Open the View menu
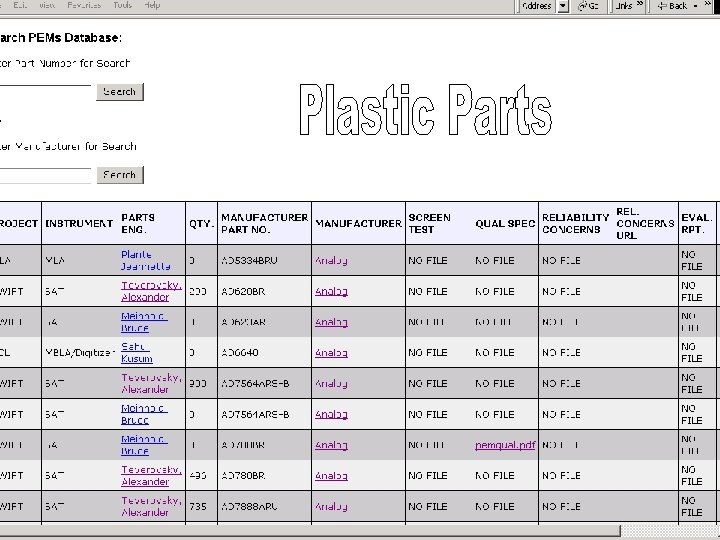 tap(46, 5)
